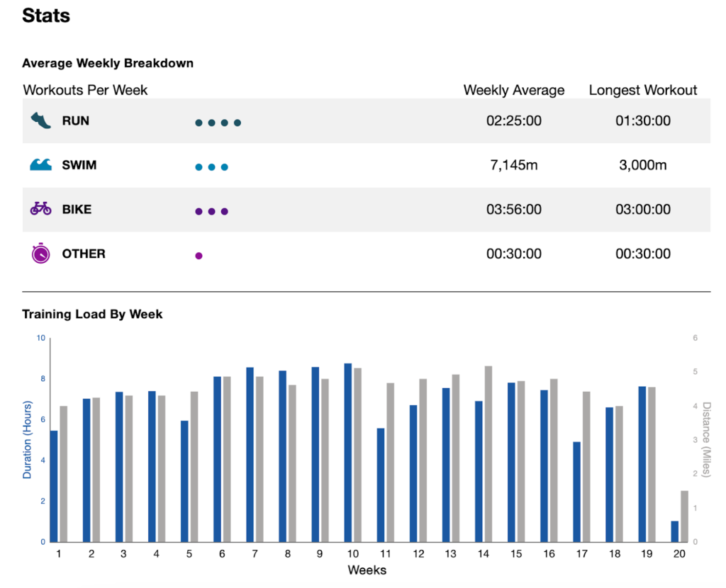Click the SWIM longest workout 3,000m value
Screen dimensions: 726x588
(642, 165)
